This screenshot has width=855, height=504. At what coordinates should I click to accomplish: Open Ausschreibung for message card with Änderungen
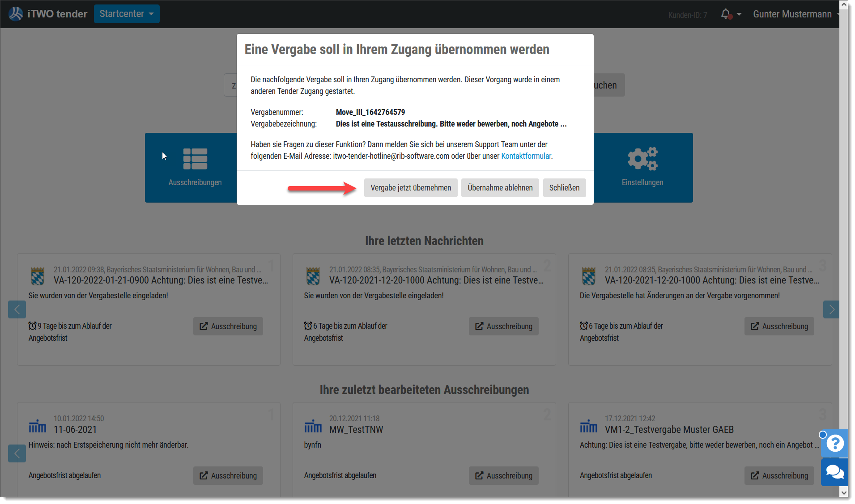point(779,326)
